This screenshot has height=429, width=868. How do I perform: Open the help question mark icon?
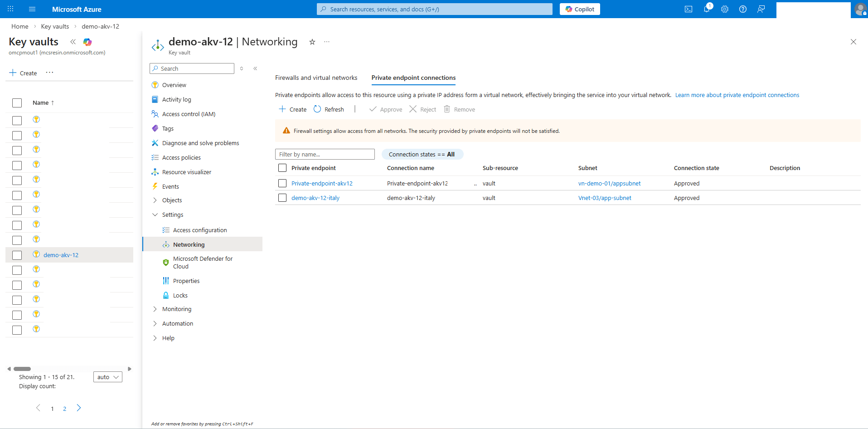click(743, 9)
